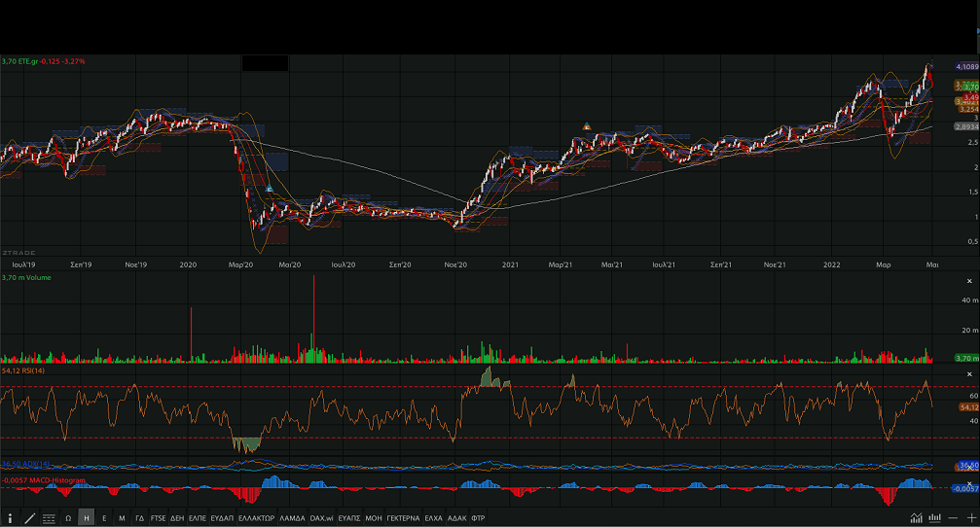
Task: Close the MACD-Histogram indicator panel
Action: 968,483
